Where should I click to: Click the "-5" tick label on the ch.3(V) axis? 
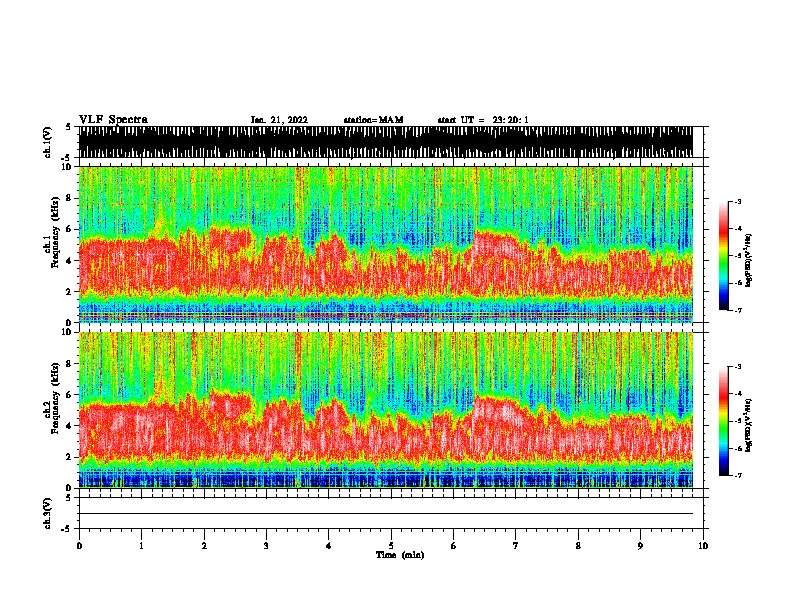[x=68, y=529]
